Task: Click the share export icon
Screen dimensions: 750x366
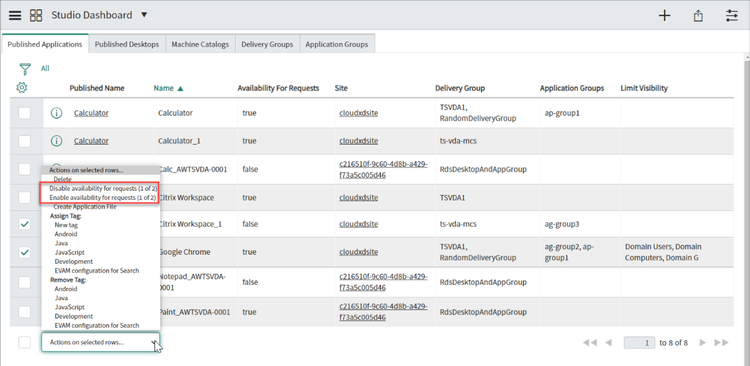Action: pos(698,16)
